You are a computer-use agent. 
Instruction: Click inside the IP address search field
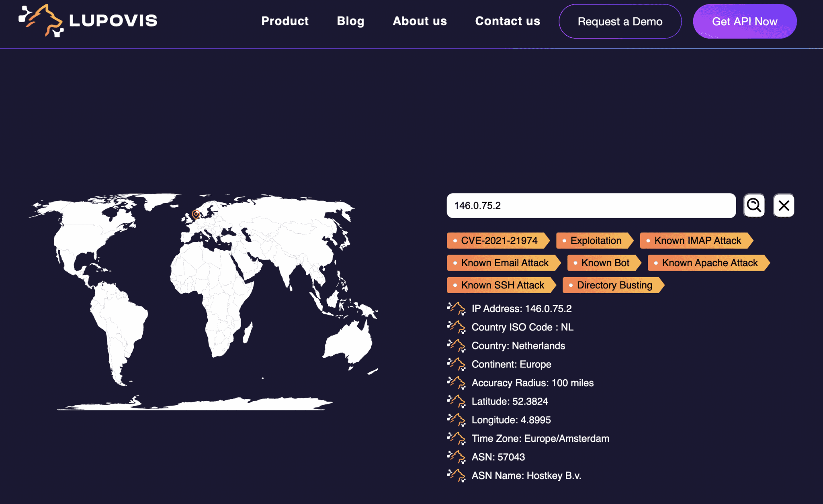(x=591, y=206)
